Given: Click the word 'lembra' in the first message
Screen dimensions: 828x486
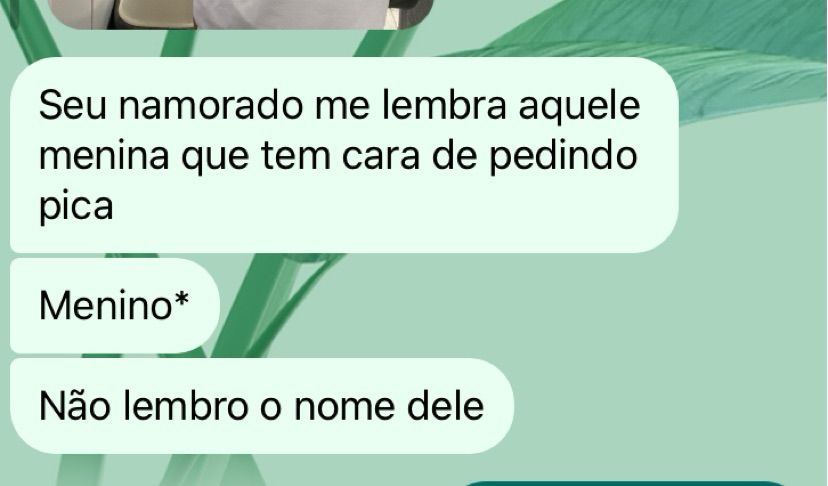Looking at the screenshot, I should click(444, 105).
